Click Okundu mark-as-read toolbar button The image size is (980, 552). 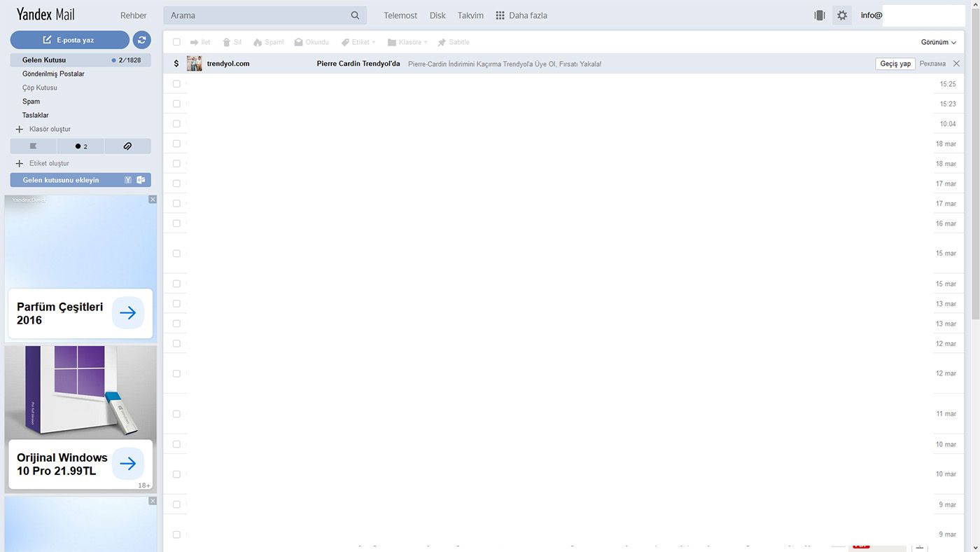311,43
